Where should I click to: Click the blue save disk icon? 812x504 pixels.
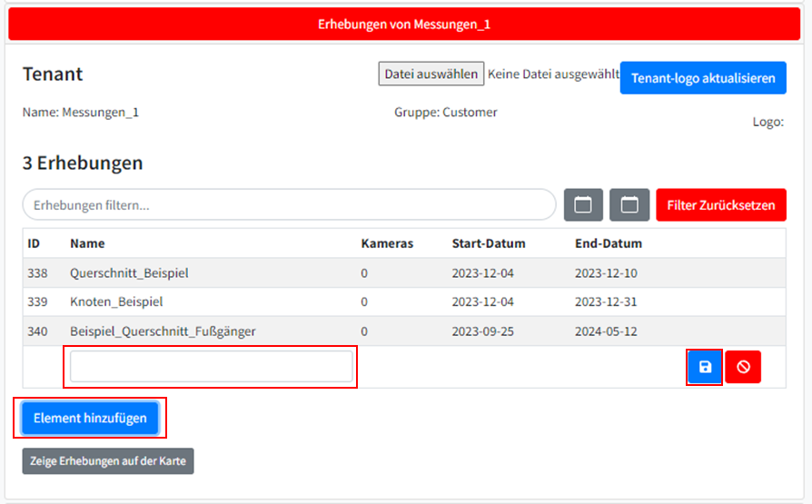point(705,367)
